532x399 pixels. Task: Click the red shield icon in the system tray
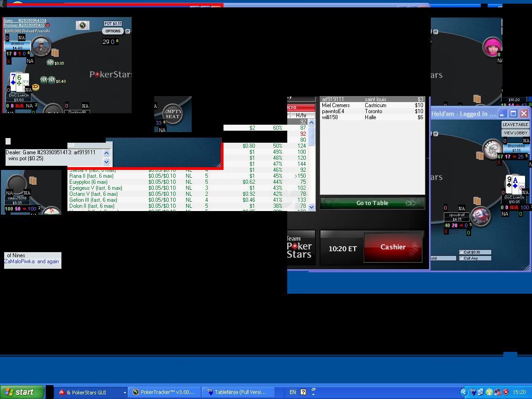click(x=506, y=392)
